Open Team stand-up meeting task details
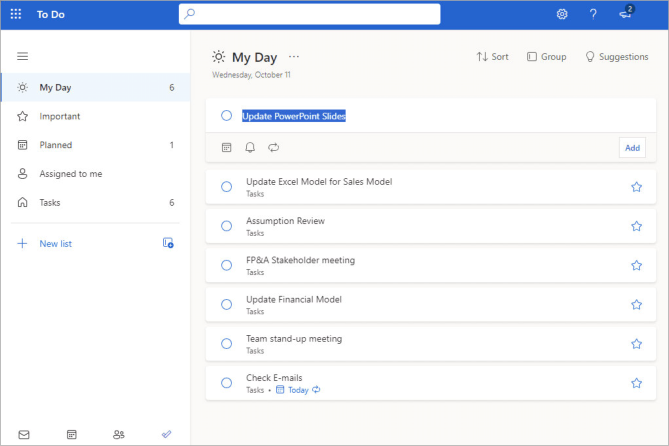 (430, 344)
